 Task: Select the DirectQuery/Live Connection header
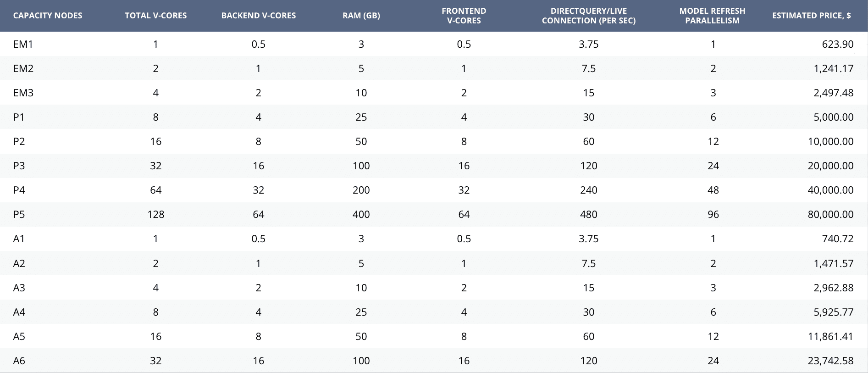click(x=589, y=16)
